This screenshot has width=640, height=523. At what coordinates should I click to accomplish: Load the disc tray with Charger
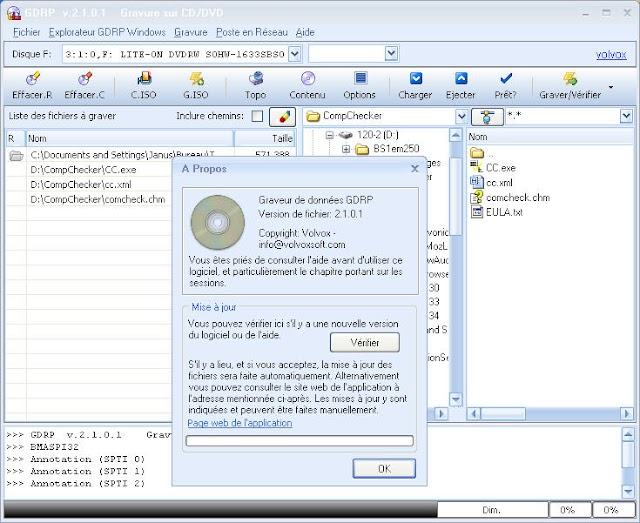[415, 86]
